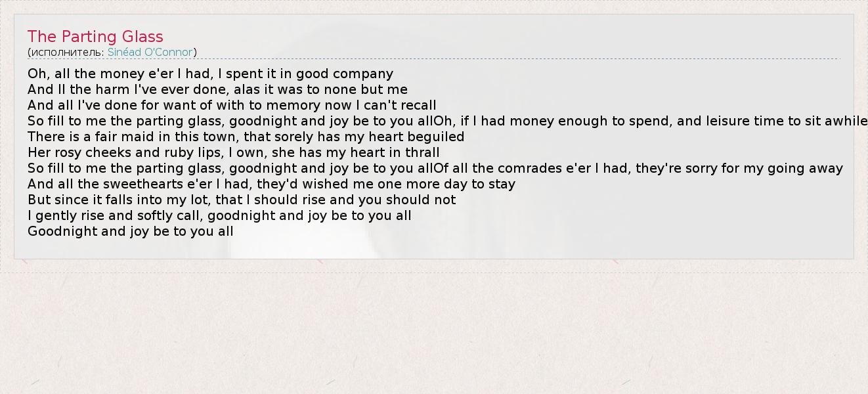Click the line There is a fair maid in this town
The image size is (868, 394).
pos(246,137)
